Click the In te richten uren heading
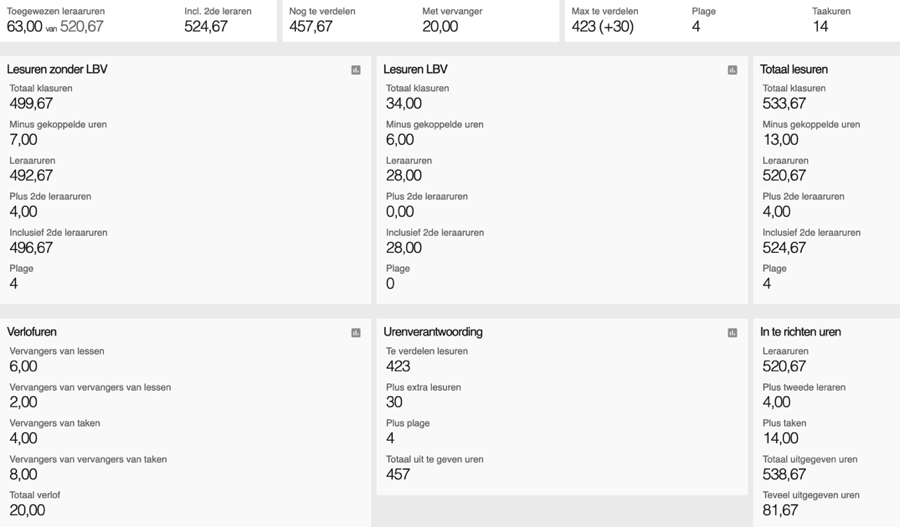Viewport: 900px width, 527px height. pos(800,332)
